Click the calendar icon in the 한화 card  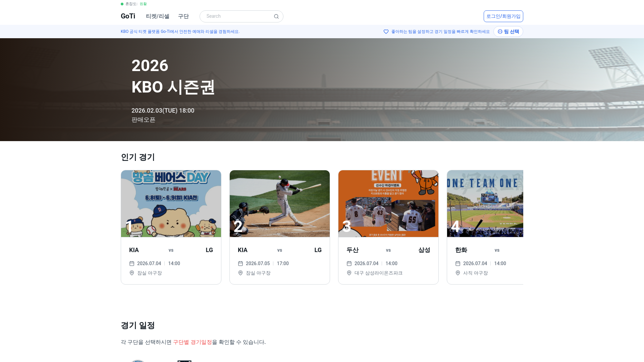[458, 263]
